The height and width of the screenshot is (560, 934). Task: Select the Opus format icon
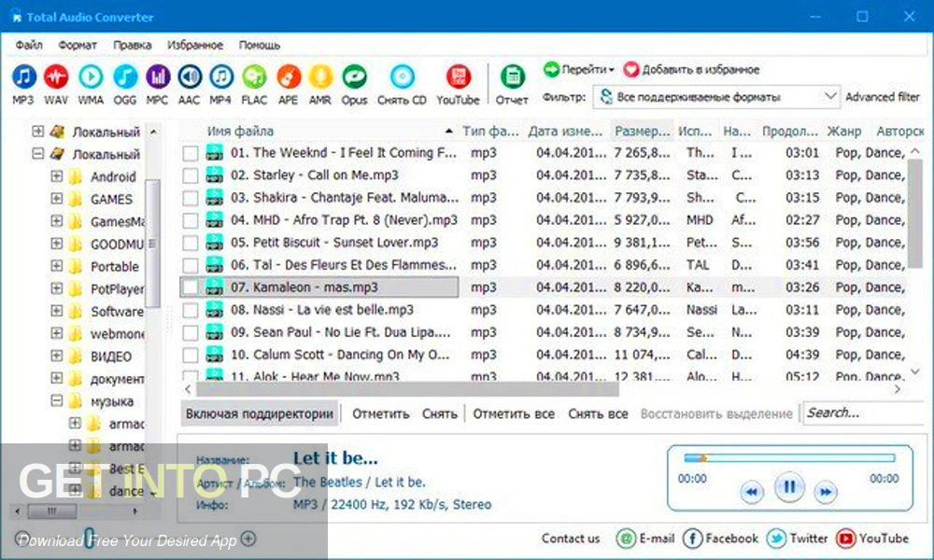tap(354, 77)
